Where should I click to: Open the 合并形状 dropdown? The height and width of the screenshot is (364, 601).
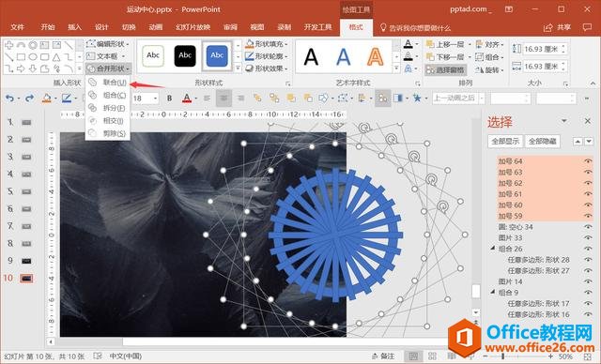pyautogui.click(x=109, y=68)
